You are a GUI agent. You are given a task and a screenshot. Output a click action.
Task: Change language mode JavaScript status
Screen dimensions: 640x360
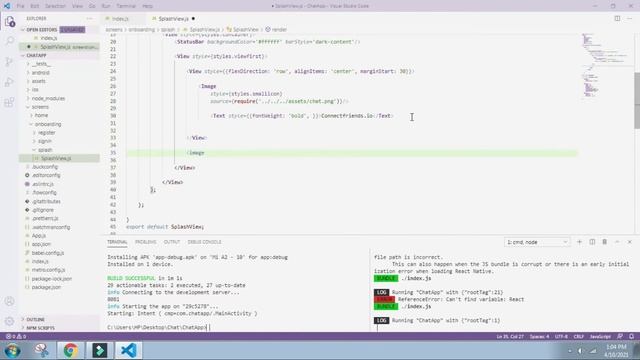coord(600,336)
